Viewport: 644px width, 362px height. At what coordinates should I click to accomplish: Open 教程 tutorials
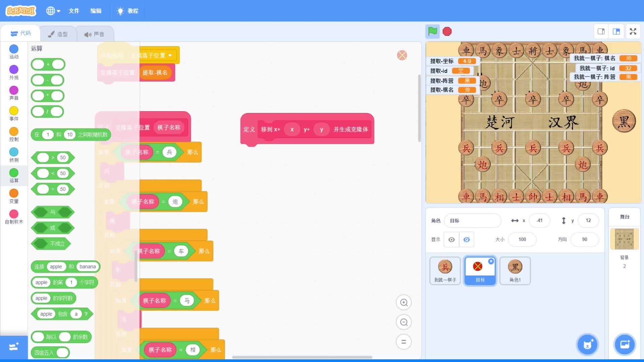point(127,11)
